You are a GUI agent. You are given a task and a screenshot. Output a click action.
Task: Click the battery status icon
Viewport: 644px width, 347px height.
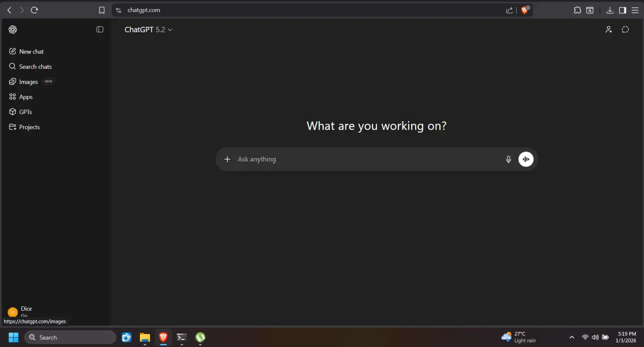[x=605, y=337]
